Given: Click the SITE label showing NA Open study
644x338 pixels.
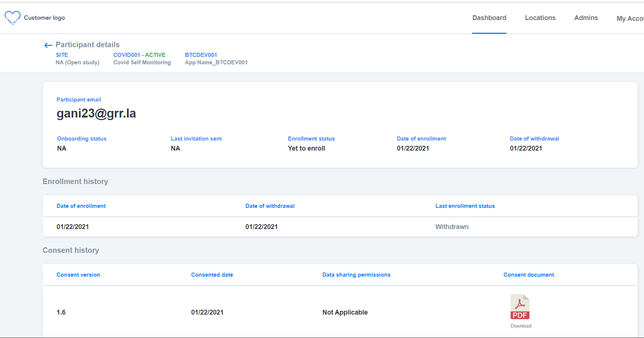Looking at the screenshot, I should click(x=62, y=55).
